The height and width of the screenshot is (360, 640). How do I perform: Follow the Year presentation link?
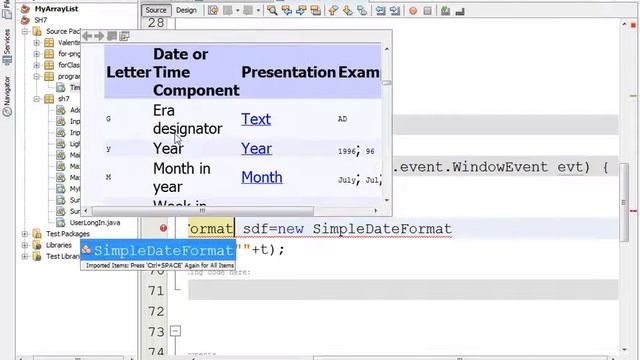click(x=256, y=149)
